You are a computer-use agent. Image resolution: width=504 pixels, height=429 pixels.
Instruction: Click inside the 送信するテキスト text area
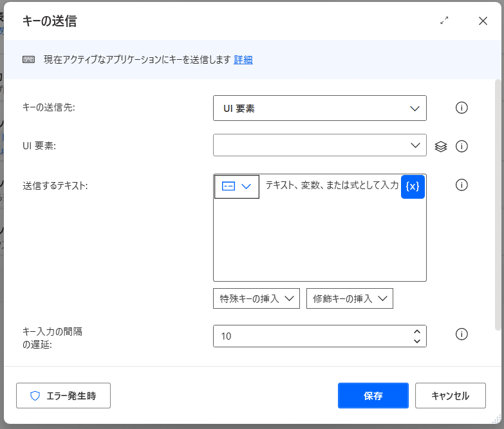[319, 238]
